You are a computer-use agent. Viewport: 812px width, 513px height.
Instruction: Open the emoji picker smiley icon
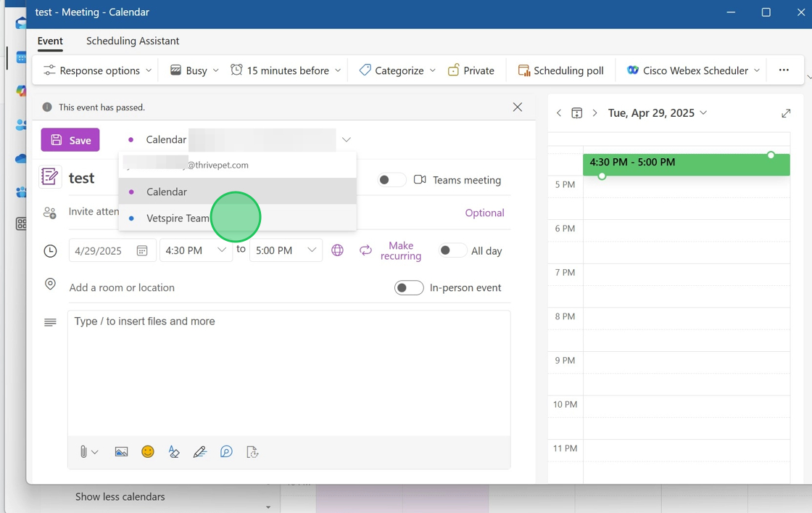click(x=148, y=452)
